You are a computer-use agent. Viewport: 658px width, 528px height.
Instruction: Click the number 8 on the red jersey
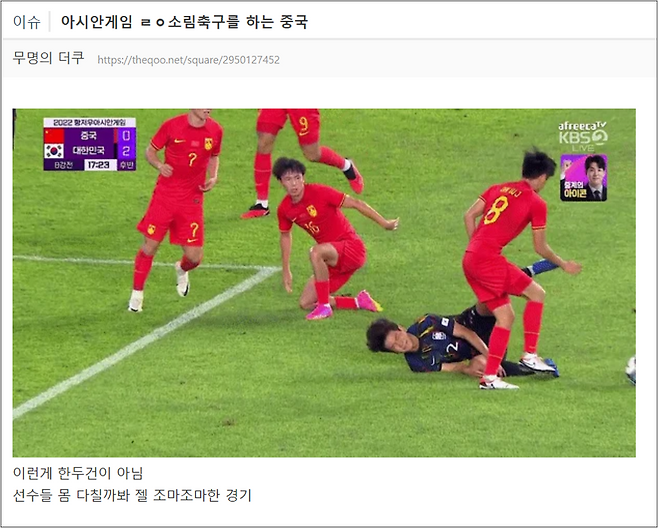pyautogui.click(x=497, y=210)
